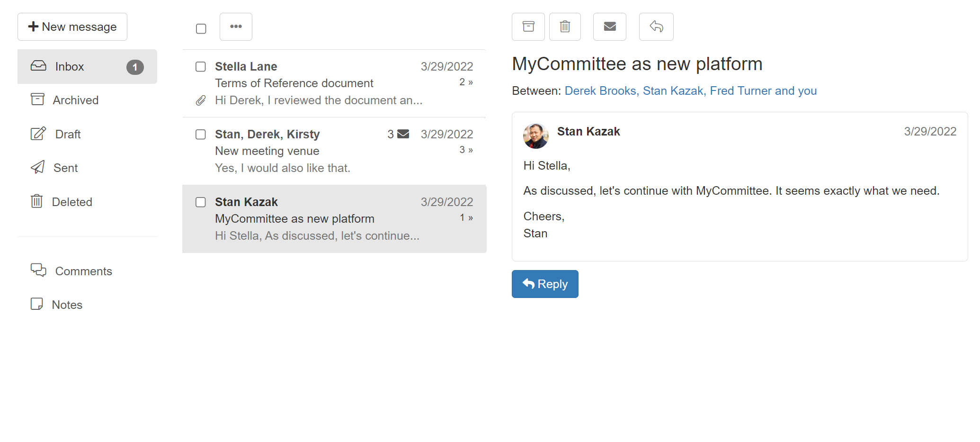Click the preview 'Hi Stella, As discussed, let's continue...'
Image resolution: width=980 pixels, height=442 pixels.
click(317, 235)
